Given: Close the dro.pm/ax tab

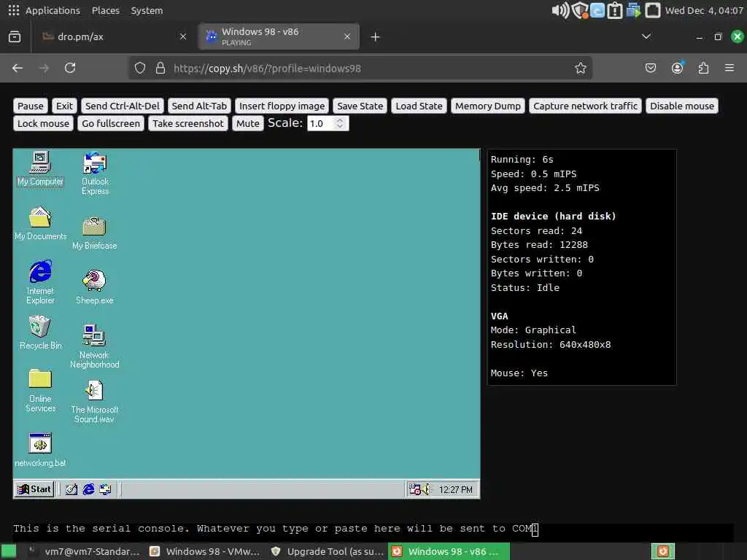Looking at the screenshot, I should pyautogui.click(x=183, y=36).
